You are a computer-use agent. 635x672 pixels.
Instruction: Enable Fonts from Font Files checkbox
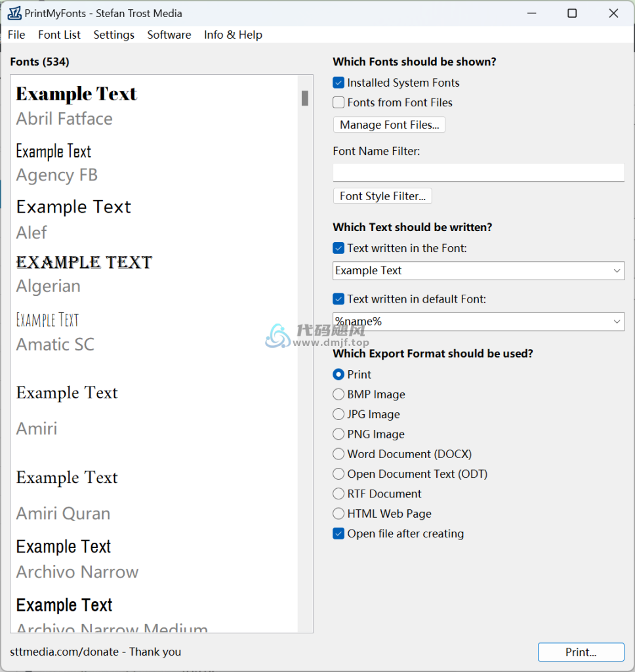tap(338, 102)
